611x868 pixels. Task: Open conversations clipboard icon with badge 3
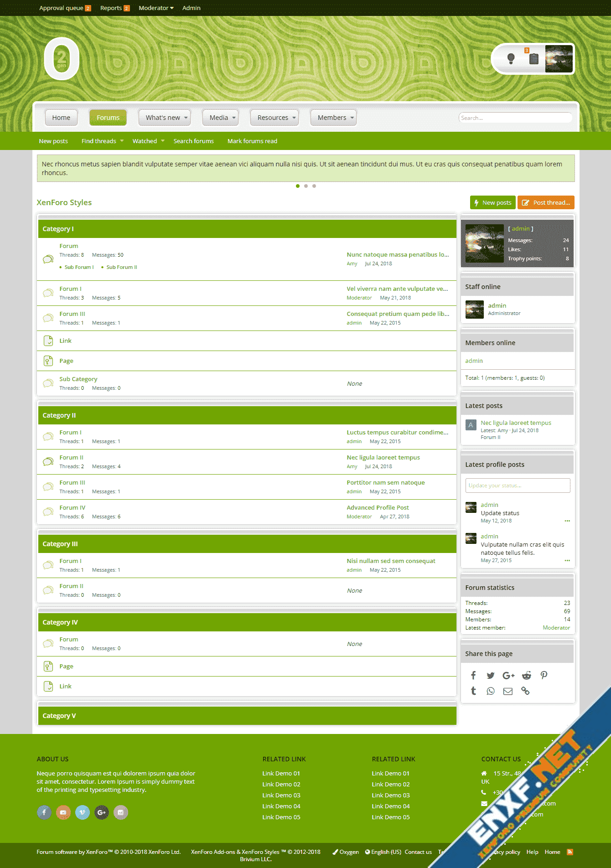coord(533,58)
